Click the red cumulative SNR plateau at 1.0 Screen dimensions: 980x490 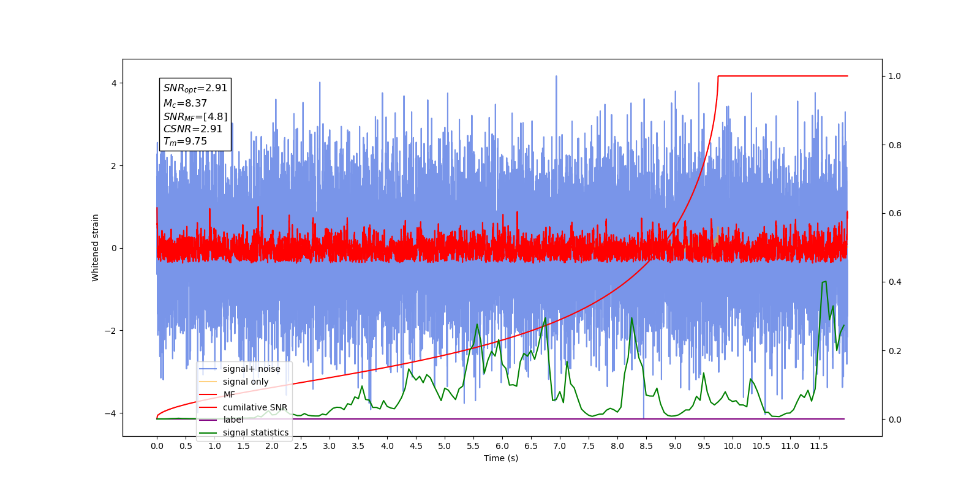click(x=783, y=76)
